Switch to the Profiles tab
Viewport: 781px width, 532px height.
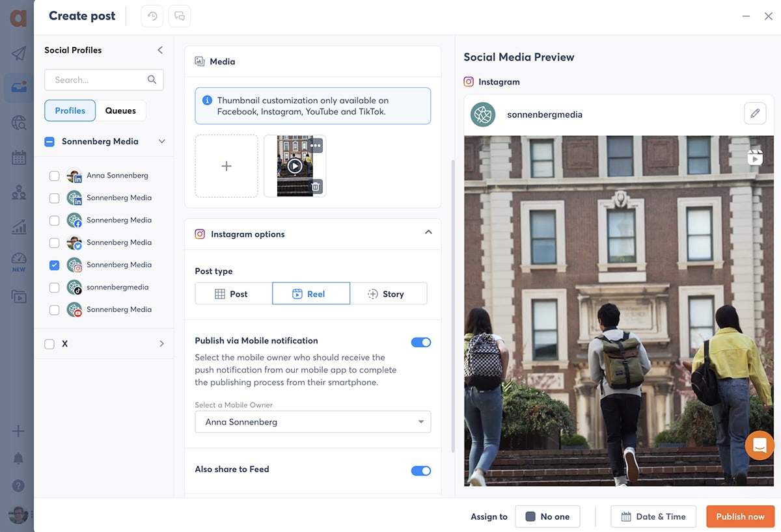coord(70,111)
